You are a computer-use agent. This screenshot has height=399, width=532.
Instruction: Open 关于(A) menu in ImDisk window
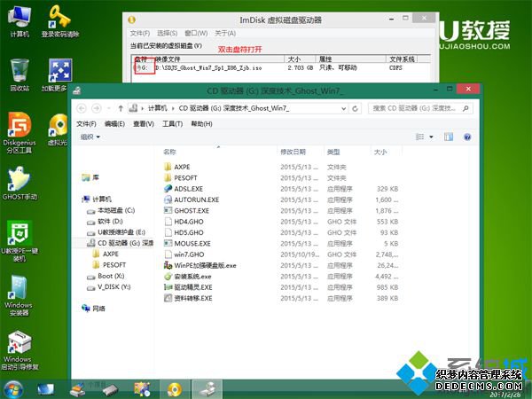(225, 34)
